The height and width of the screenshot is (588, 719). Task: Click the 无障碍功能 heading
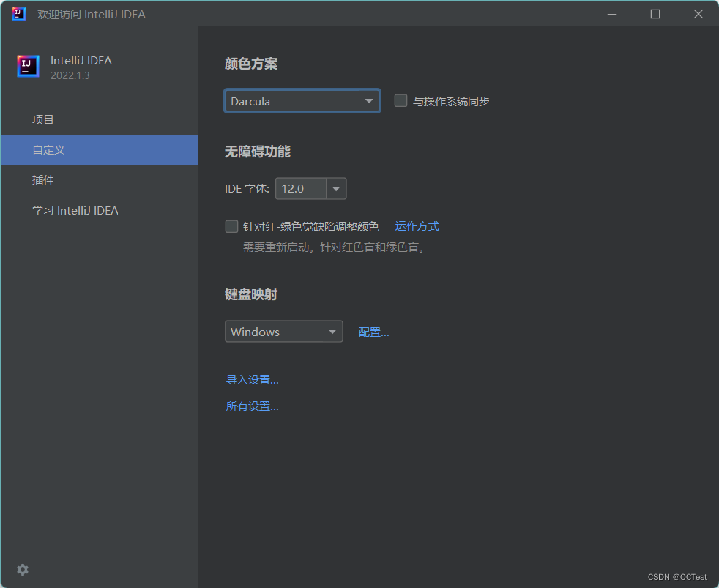(257, 152)
